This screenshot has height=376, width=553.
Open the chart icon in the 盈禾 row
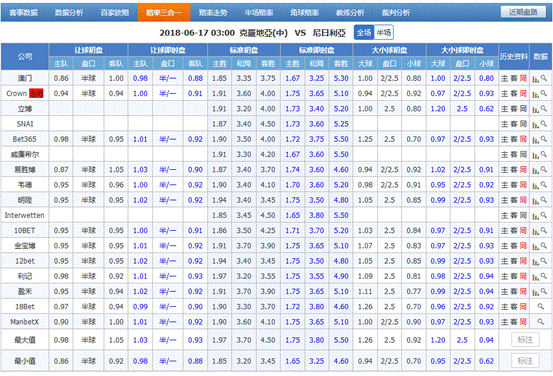[535, 292]
